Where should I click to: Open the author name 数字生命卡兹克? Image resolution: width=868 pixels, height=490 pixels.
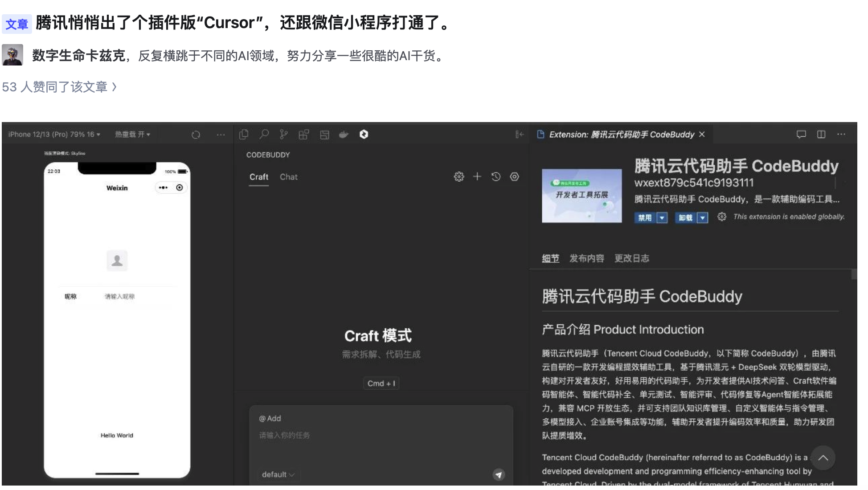point(78,56)
